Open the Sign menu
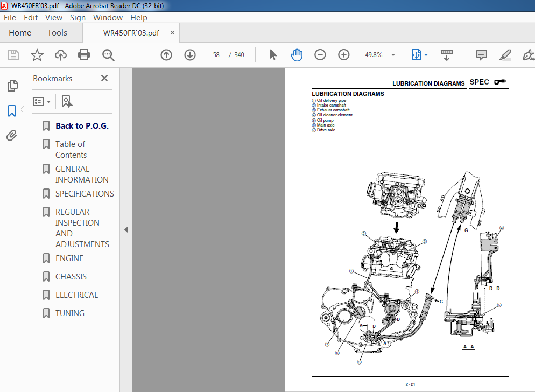This screenshot has width=535, height=392. [78, 18]
